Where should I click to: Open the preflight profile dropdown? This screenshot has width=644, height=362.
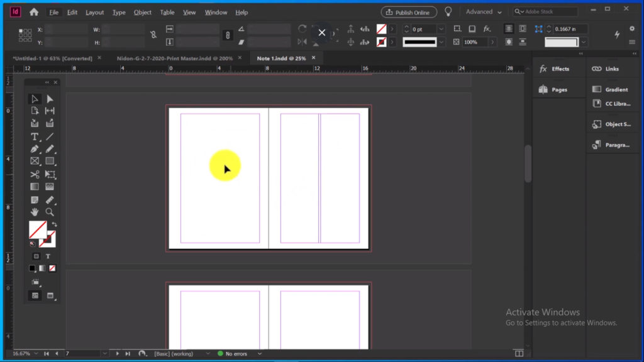pos(208,353)
